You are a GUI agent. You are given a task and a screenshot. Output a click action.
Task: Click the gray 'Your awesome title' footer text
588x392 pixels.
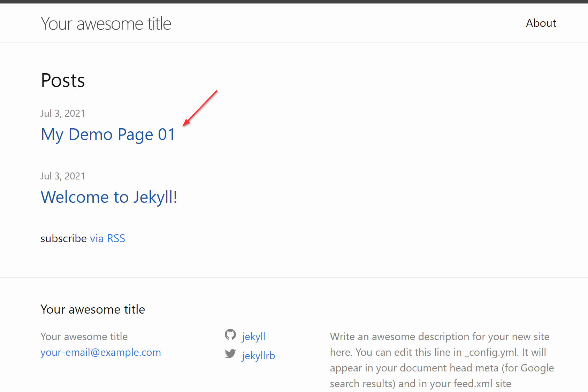[x=84, y=337]
